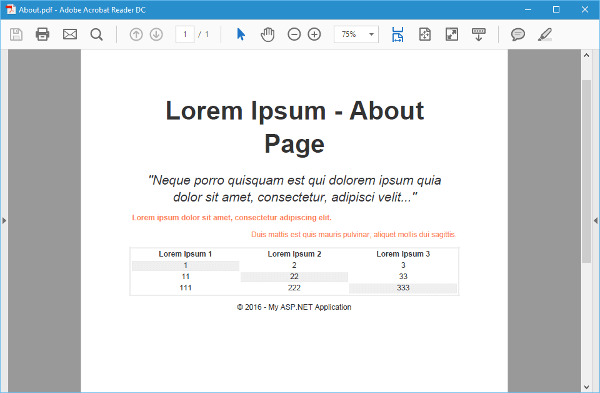Fit one full page to window

coord(425,34)
